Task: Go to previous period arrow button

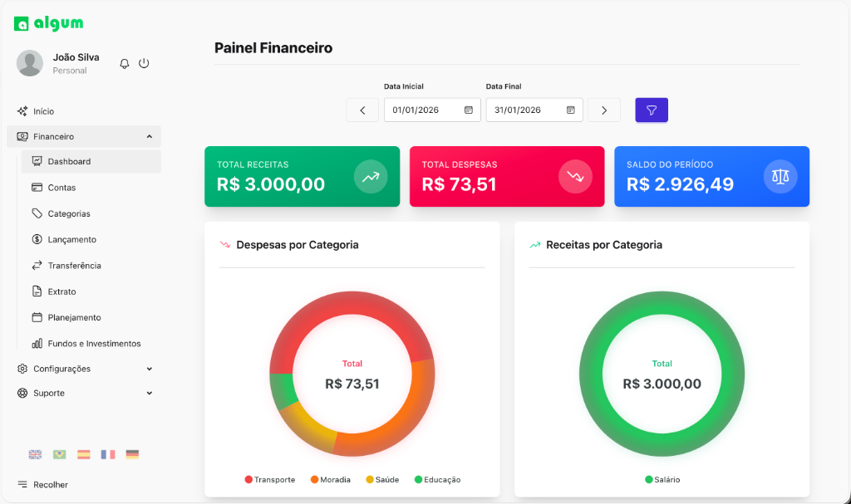Action: (x=362, y=110)
